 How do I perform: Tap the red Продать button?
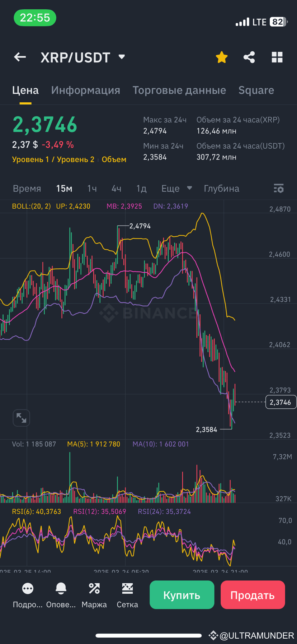click(253, 595)
